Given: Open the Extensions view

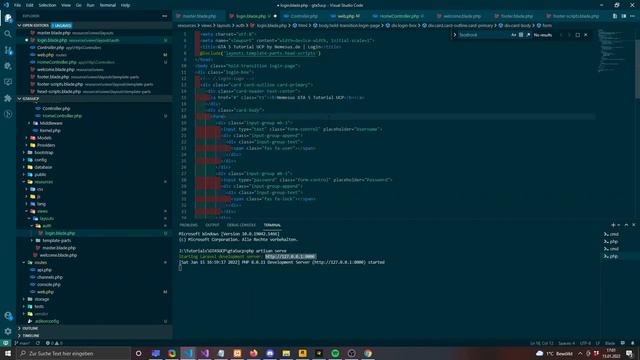Looking at the screenshot, I should point(8,98).
